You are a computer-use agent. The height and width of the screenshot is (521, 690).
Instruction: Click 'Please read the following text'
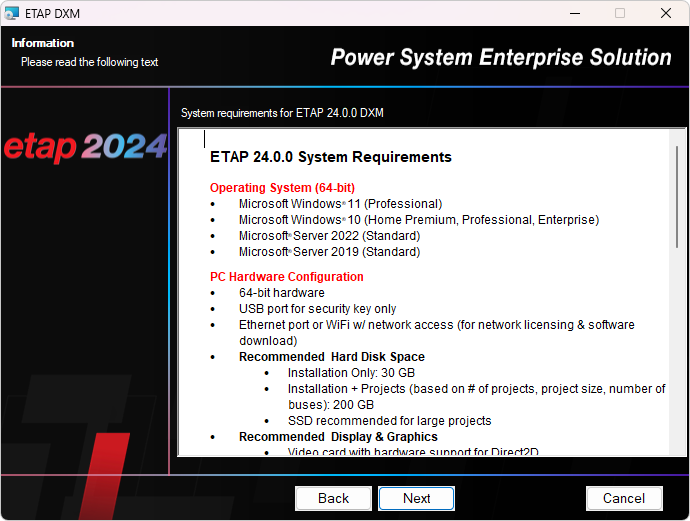pos(89,62)
